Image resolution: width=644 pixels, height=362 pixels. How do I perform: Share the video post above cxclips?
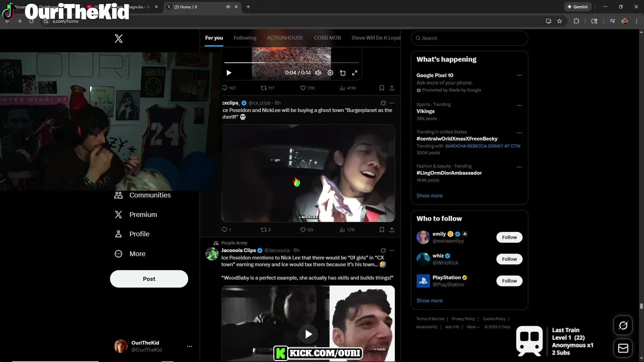point(392,88)
